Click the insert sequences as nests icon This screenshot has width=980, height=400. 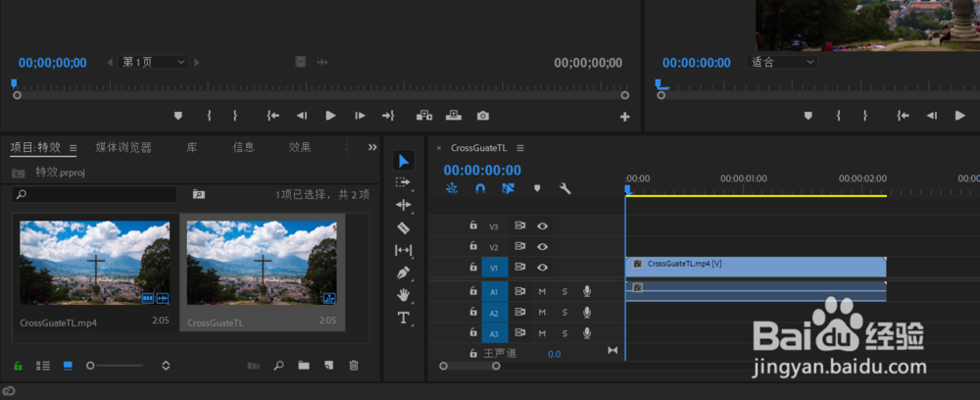pyautogui.click(x=452, y=188)
